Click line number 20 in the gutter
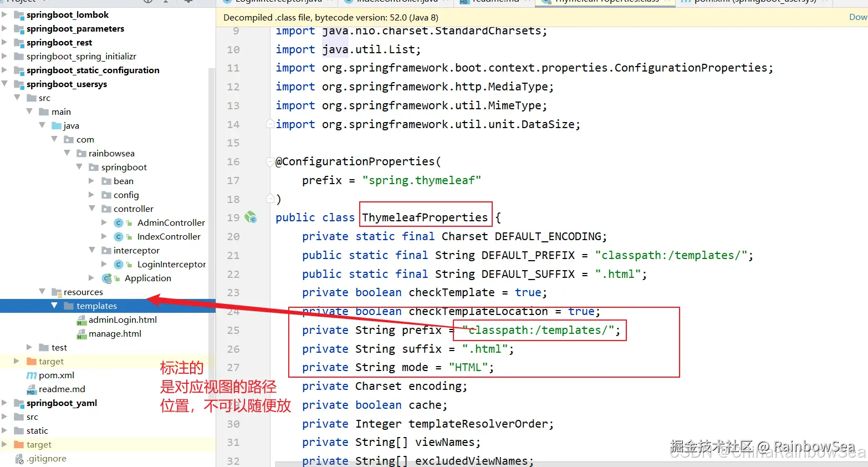This screenshot has height=467, width=868. [233, 236]
